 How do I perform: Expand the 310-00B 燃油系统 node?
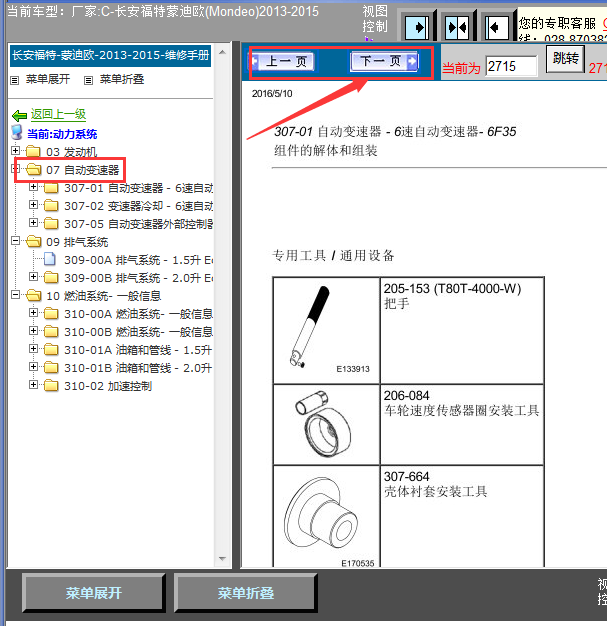coord(34,331)
